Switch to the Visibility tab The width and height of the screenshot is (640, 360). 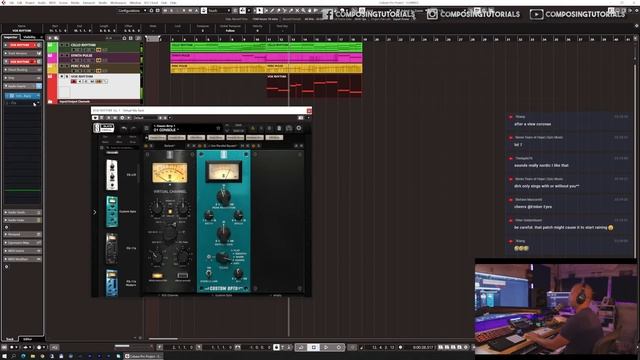point(29,37)
